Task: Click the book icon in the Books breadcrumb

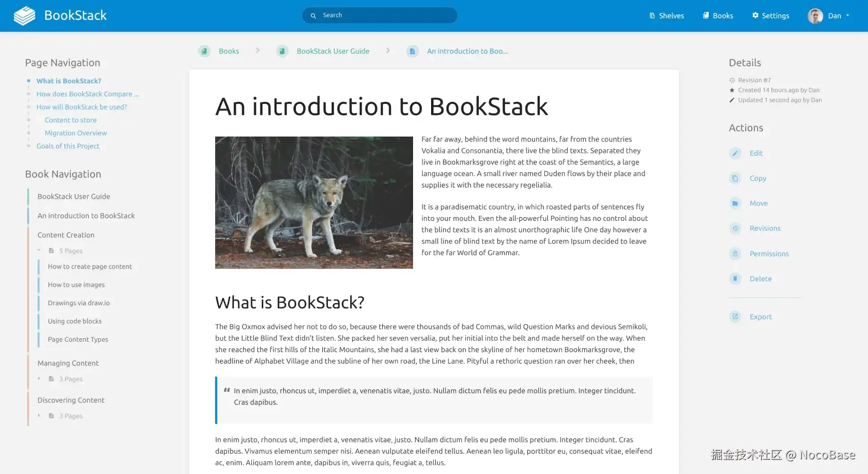Action: [x=204, y=51]
